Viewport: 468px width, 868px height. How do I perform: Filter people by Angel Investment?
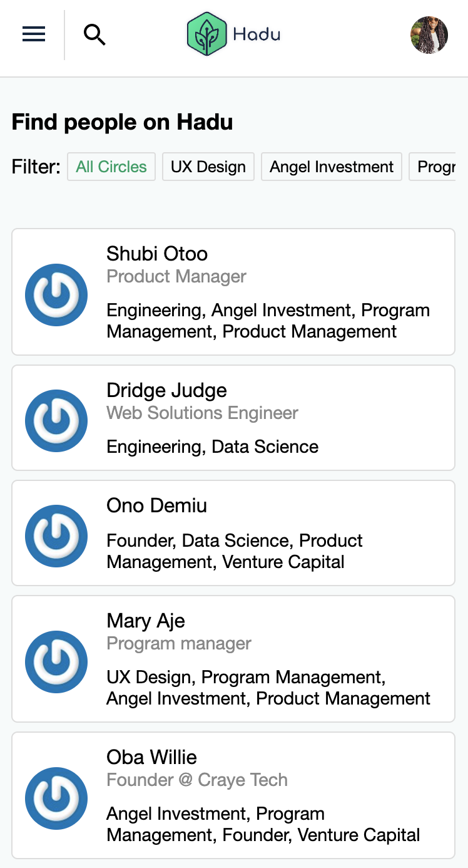tap(332, 167)
